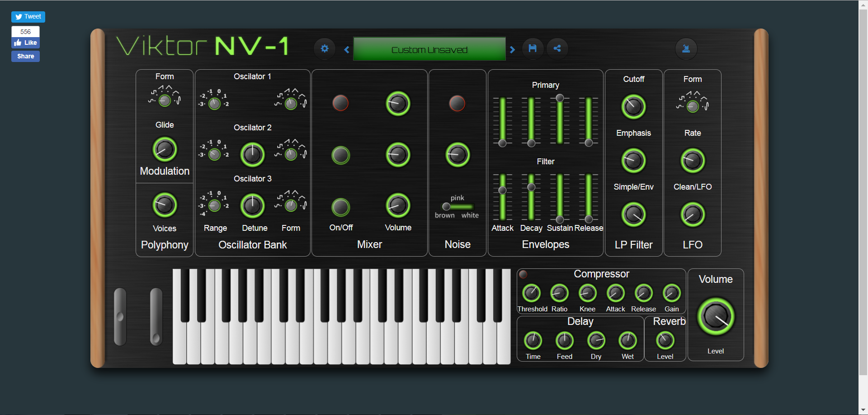Image resolution: width=868 pixels, height=415 pixels.
Task: Click the Oscilator 3 Range knob
Action: pos(215,206)
